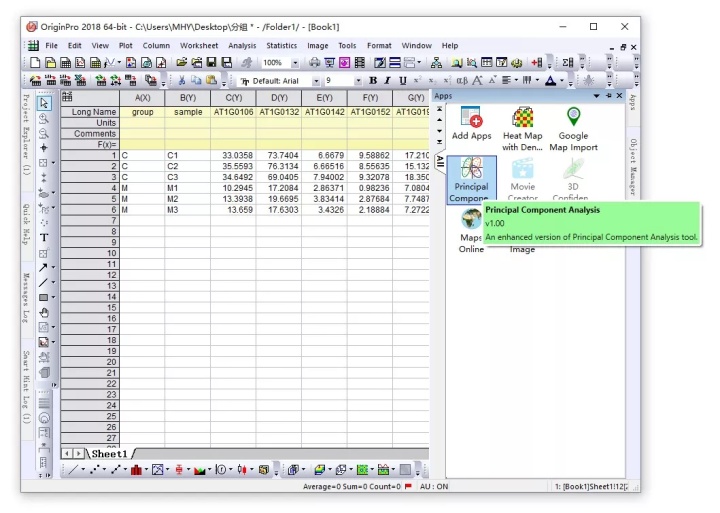Viewport: 720px width, 513px height.
Task: Select the Pan hand tool
Action: pyautogui.click(x=44, y=313)
